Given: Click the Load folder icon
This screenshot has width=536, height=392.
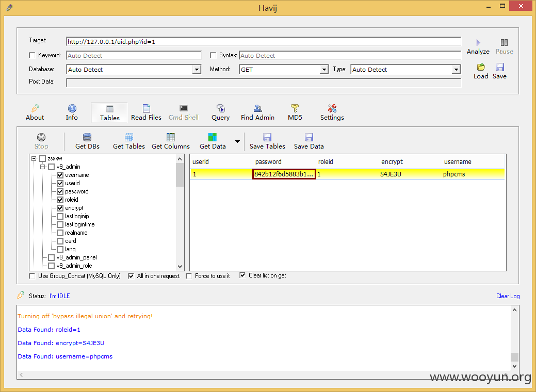Looking at the screenshot, I should pos(481,67).
